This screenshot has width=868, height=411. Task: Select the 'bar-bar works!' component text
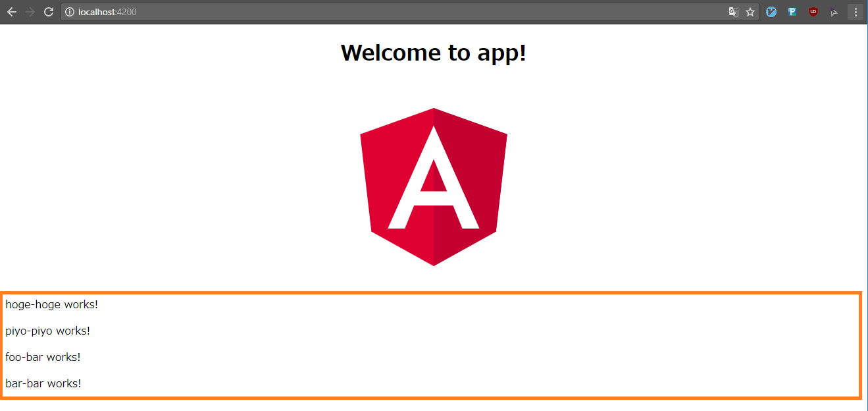tap(43, 383)
